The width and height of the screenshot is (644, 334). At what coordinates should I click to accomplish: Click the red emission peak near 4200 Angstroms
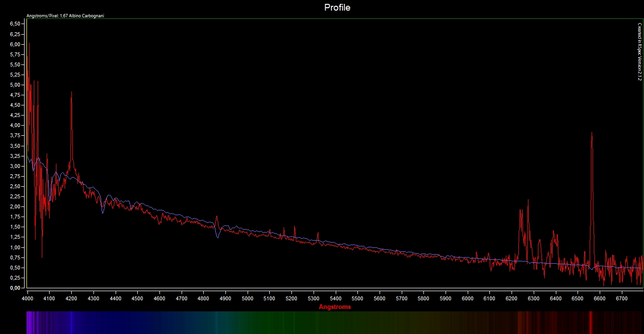pos(71,94)
